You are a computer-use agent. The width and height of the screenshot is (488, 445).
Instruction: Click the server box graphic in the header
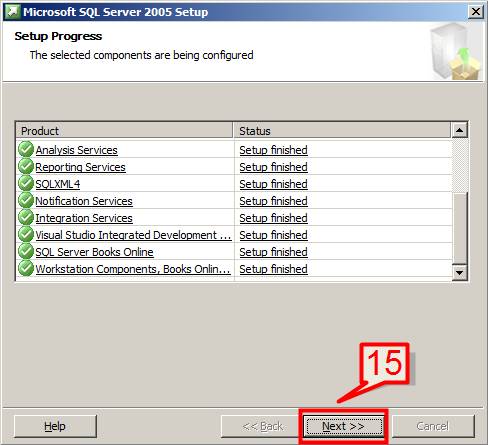tap(455, 51)
